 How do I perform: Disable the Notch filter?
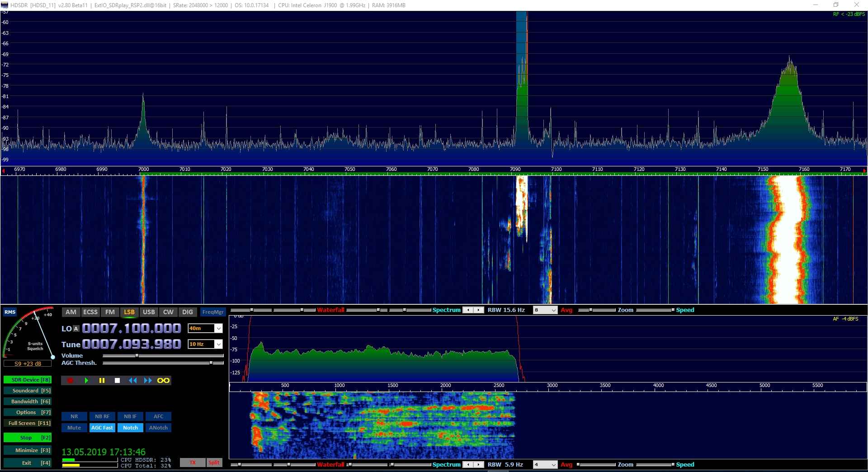[130, 428]
